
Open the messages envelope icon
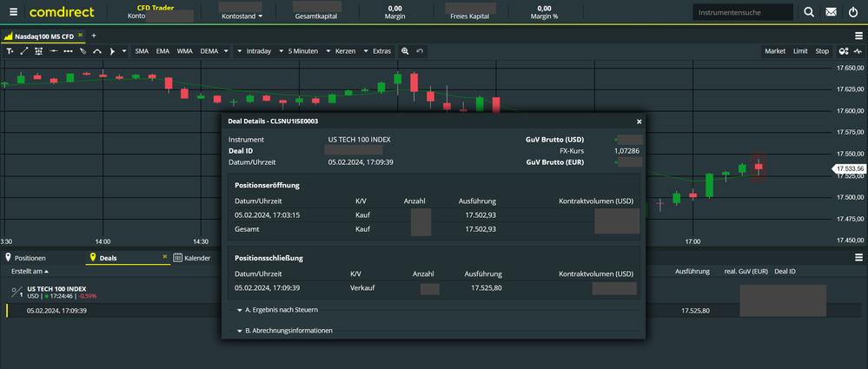click(x=831, y=11)
